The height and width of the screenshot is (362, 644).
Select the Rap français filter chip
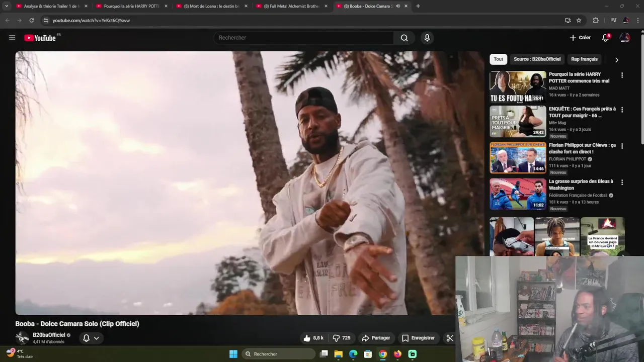584,59
